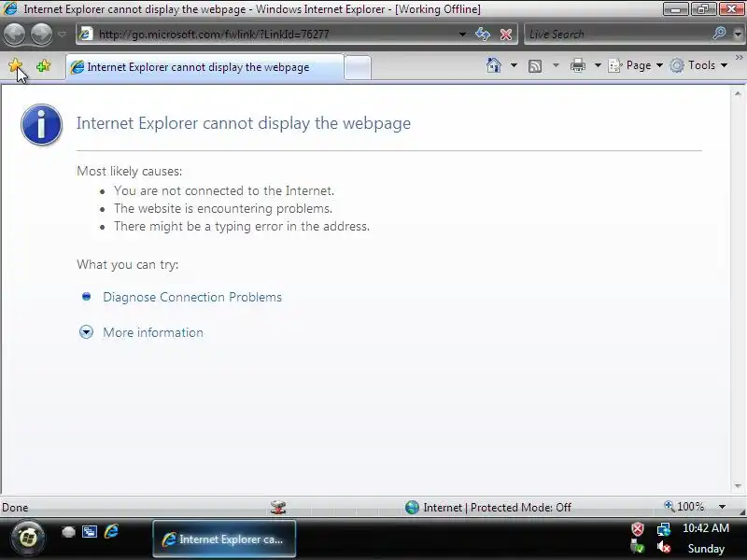Click 'The website is encountering problems.' text
The height and width of the screenshot is (560, 747).
223,208
